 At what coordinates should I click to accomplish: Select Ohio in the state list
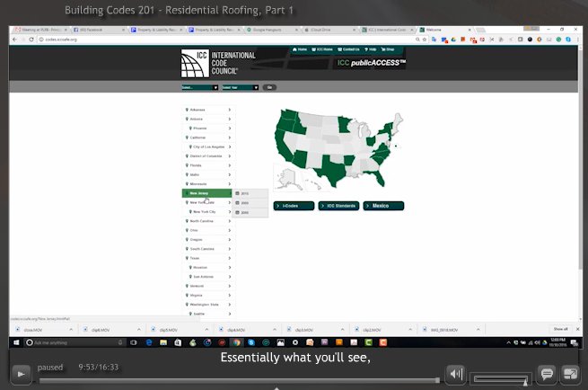pos(208,230)
